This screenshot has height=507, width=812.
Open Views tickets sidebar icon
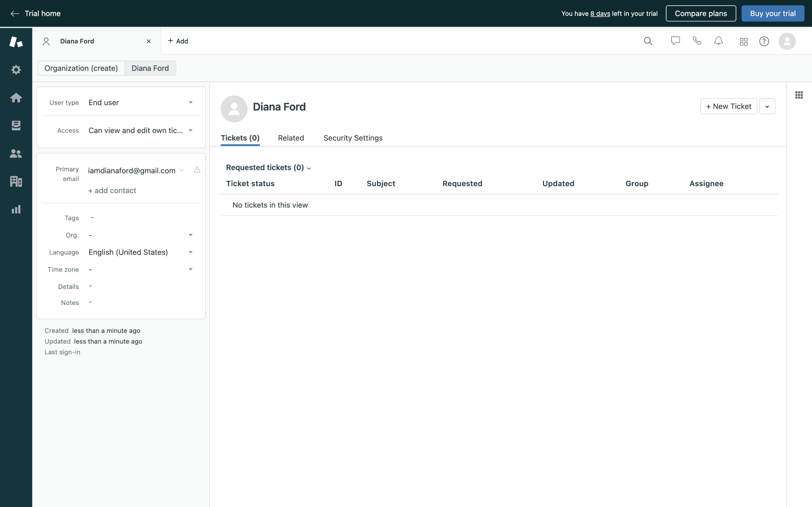tap(16, 126)
